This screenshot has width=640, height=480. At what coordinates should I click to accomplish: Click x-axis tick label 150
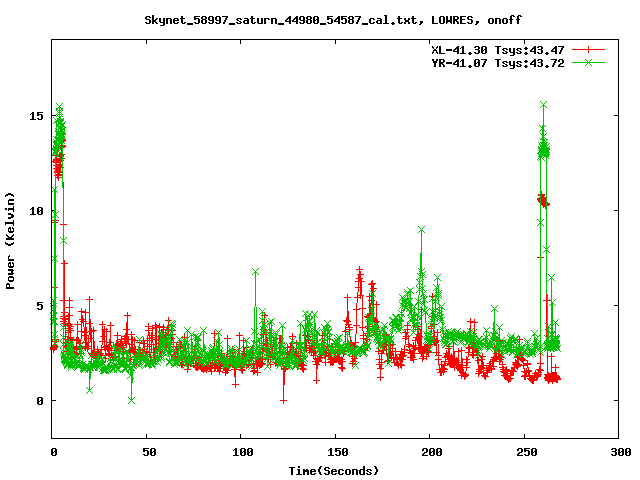pyautogui.click(x=338, y=452)
